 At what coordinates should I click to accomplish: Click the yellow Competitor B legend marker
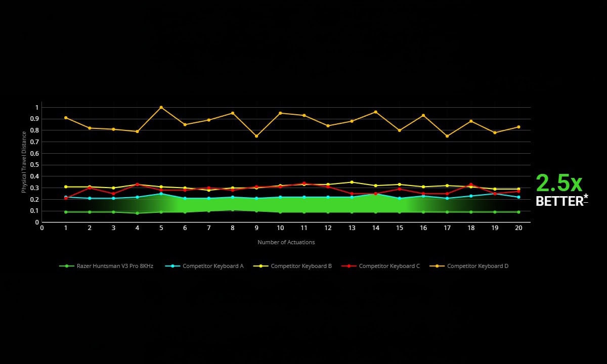click(x=261, y=266)
